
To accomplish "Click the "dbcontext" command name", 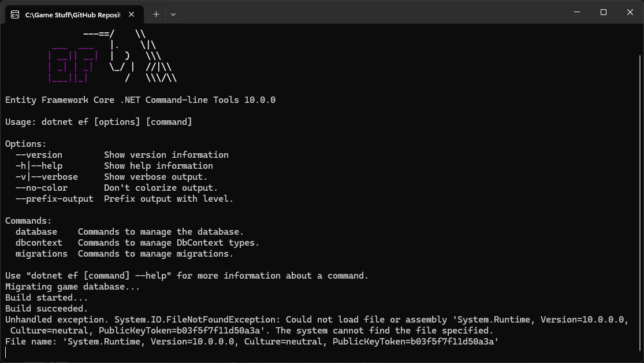I will (39, 243).
